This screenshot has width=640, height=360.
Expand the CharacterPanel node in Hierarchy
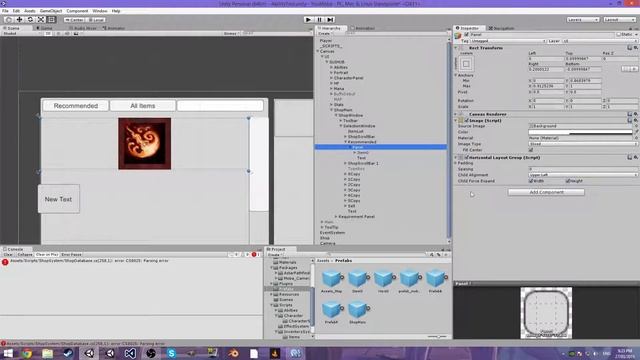(x=331, y=78)
